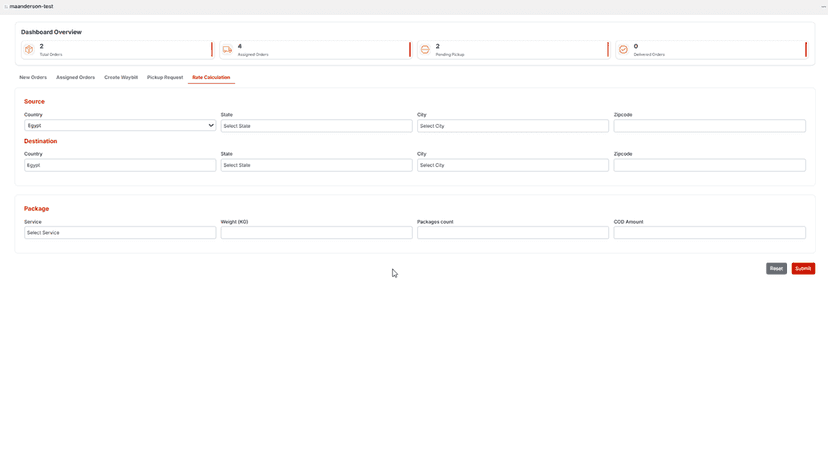Screen dimensions: 828x466
Task: Focus the Source Zipcode input field
Action: [710, 126]
